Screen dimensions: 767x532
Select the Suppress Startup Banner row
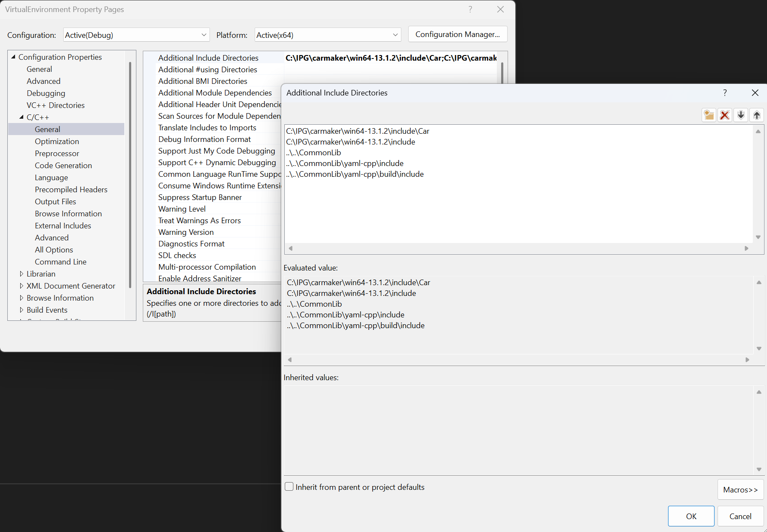click(200, 197)
